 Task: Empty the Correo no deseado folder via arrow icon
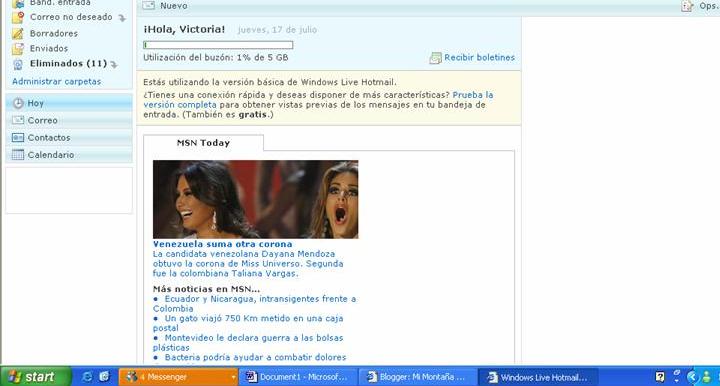tap(122, 18)
